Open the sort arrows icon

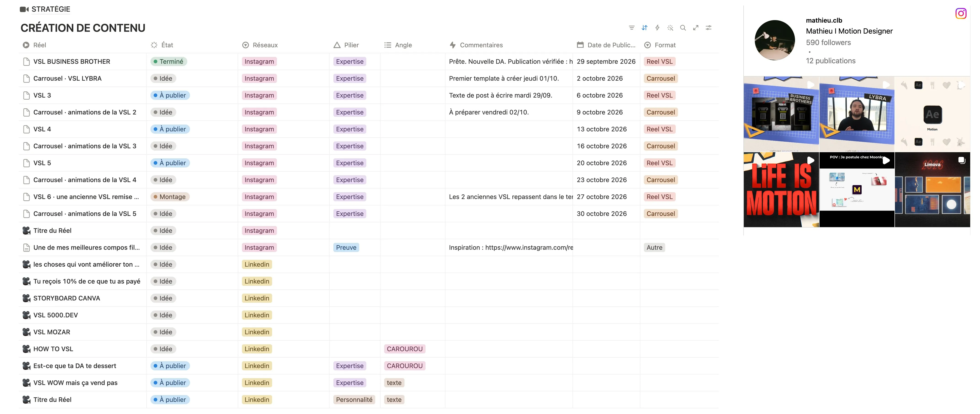[645, 28]
